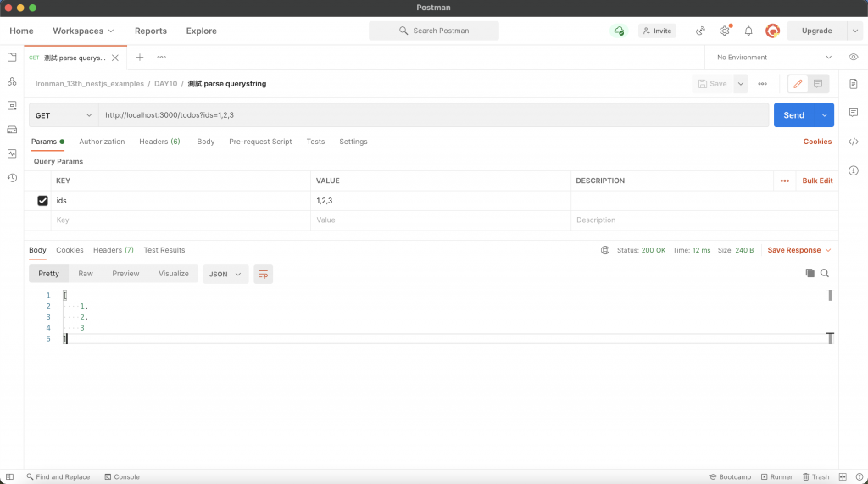
Task: Open more actions beside Save
Action: pos(762,84)
